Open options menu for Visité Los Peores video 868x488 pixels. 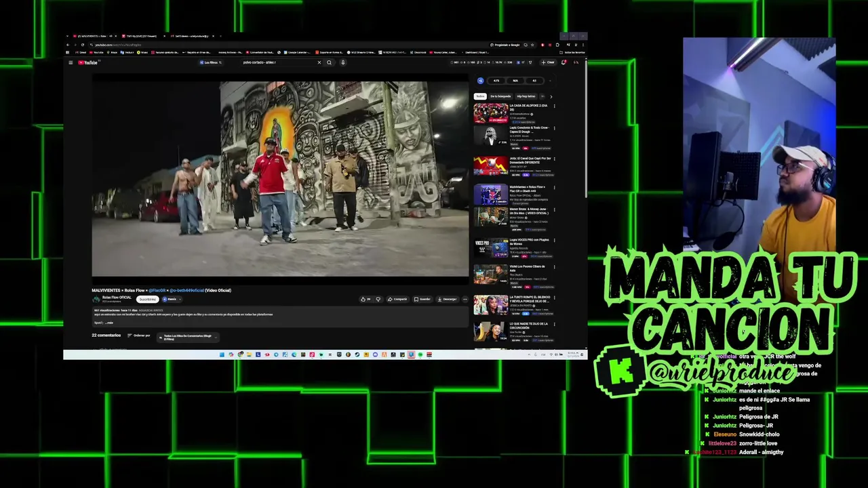[554, 267]
